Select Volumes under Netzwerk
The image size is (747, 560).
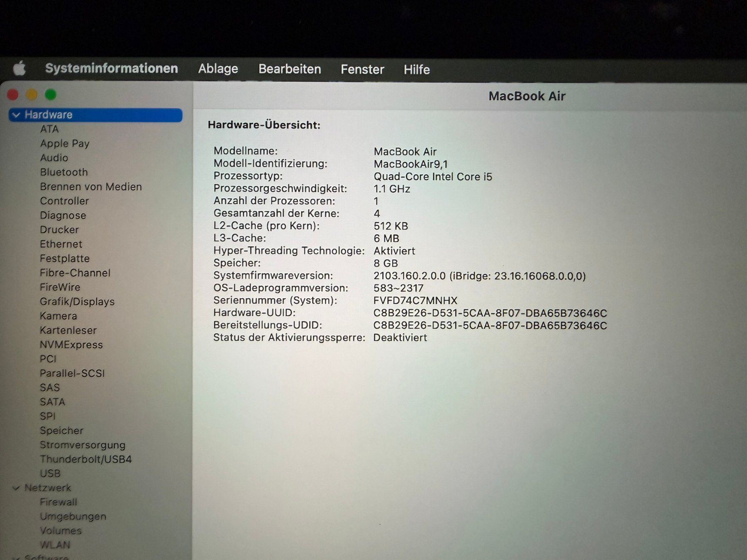point(61,531)
